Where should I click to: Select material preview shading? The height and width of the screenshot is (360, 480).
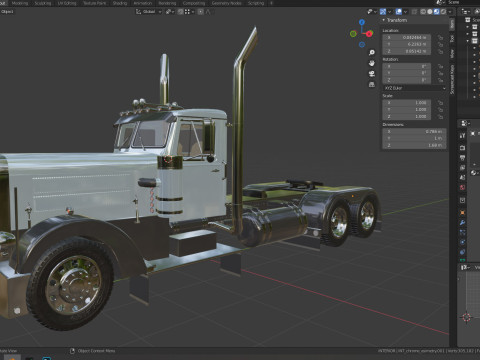tap(436, 12)
